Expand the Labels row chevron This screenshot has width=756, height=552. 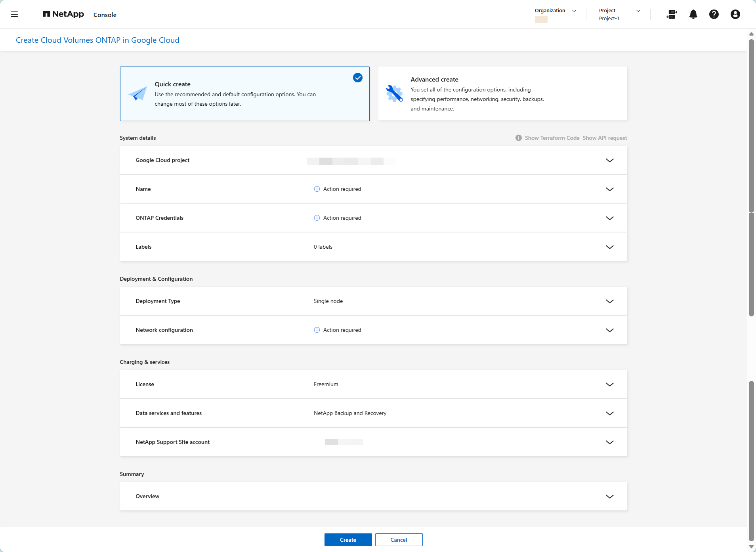[x=609, y=247]
